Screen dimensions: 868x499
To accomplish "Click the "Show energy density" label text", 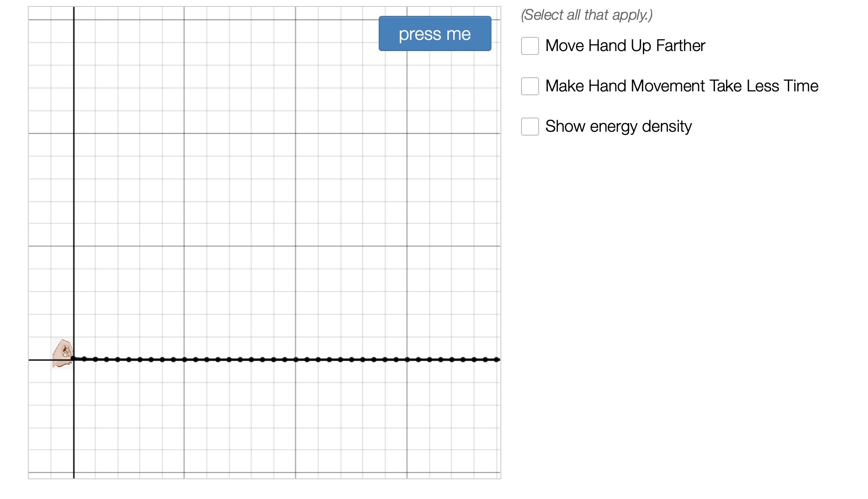I will (x=618, y=127).
